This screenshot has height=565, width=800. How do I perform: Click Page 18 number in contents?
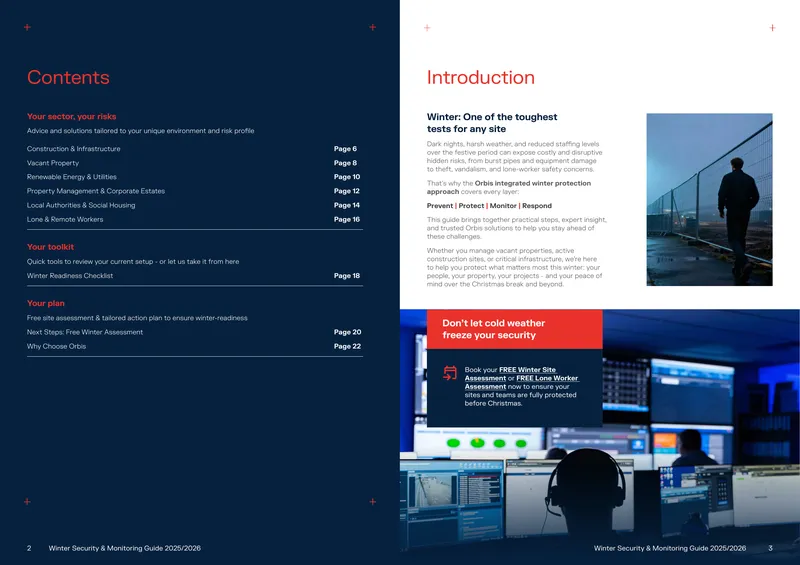point(346,276)
